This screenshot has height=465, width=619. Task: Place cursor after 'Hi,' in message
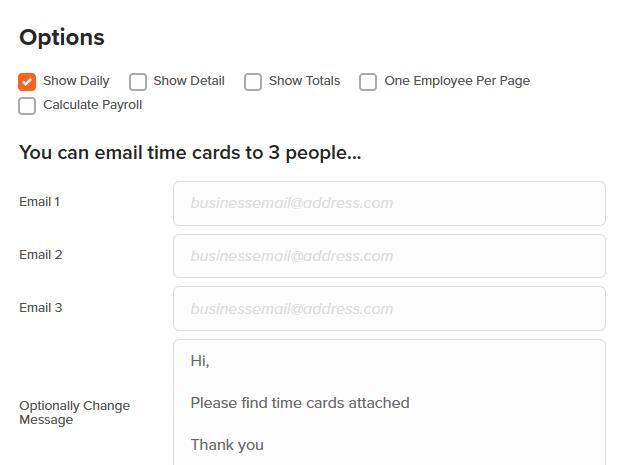(211, 361)
